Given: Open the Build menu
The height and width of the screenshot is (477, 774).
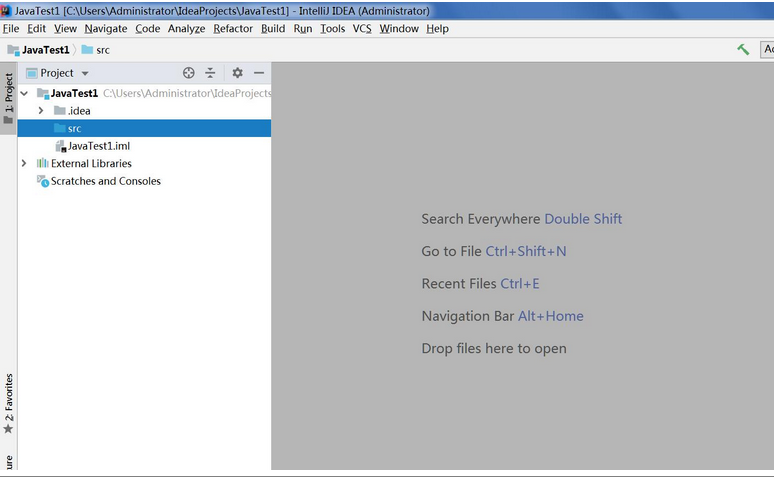Looking at the screenshot, I should click(273, 29).
